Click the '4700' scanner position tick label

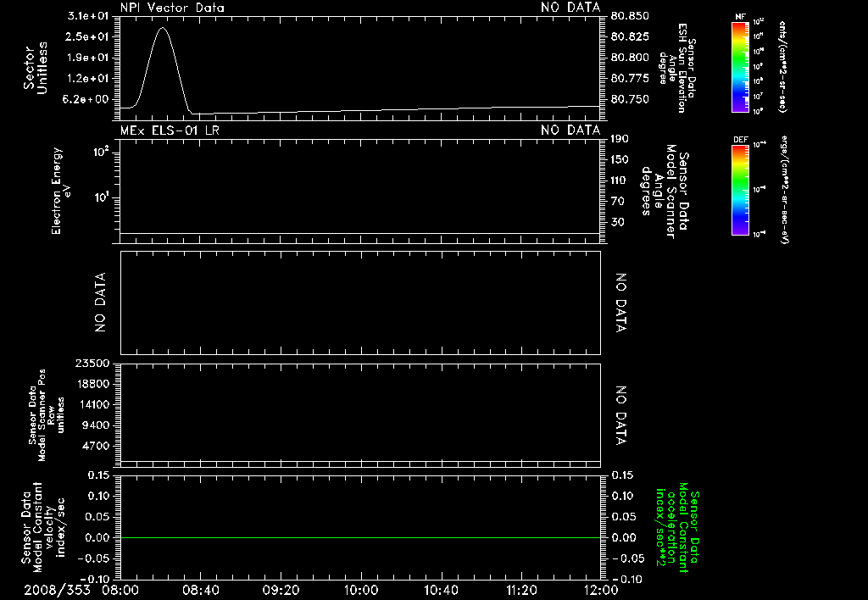tap(95, 446)
